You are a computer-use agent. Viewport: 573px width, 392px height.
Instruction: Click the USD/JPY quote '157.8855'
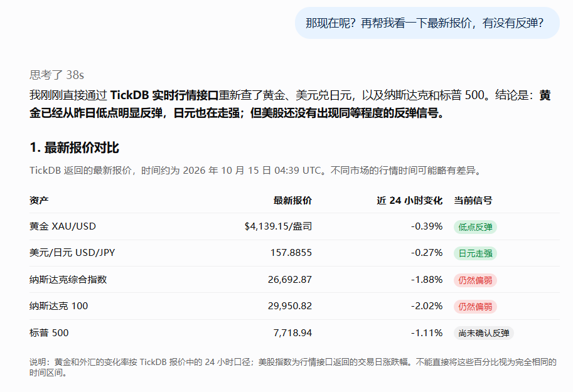(x=291, y=252)
